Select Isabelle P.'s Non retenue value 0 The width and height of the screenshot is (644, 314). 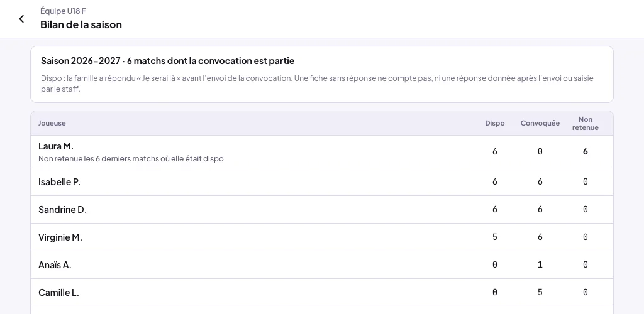(x=586, y=181)
